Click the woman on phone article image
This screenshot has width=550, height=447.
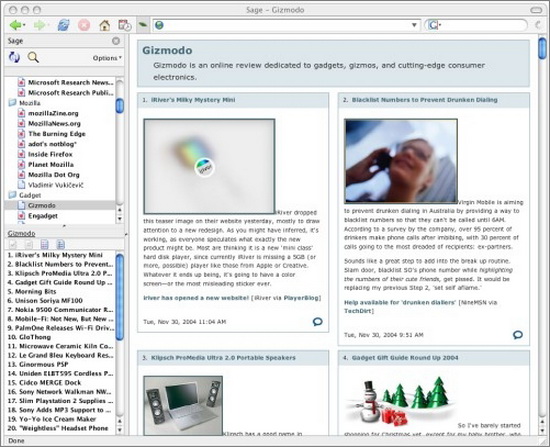(x=401, y=161)
